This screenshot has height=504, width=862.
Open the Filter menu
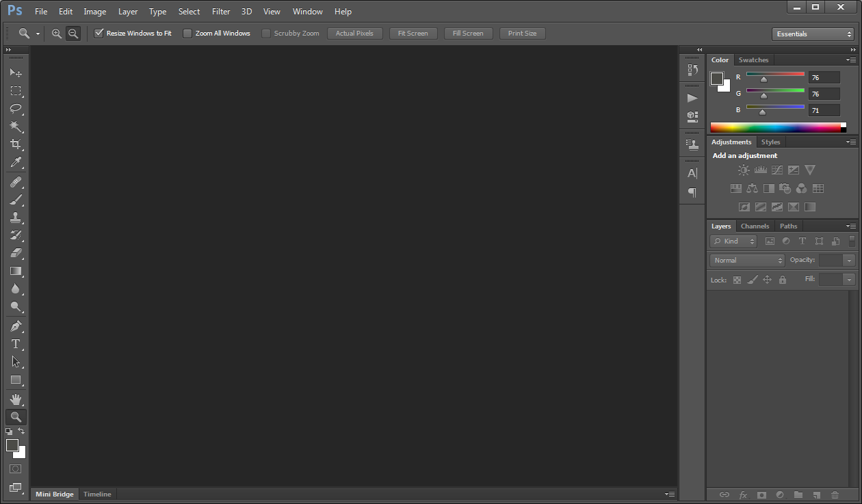point(221,12)
